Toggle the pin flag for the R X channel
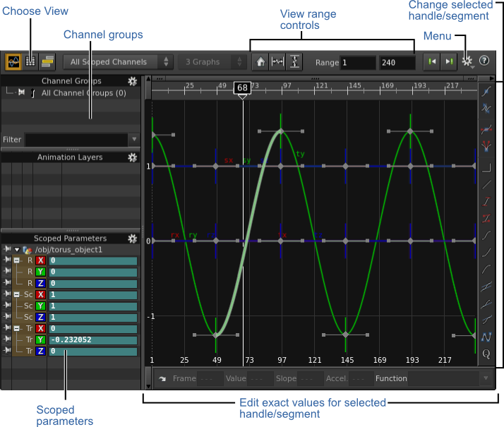 coord(6,260)
